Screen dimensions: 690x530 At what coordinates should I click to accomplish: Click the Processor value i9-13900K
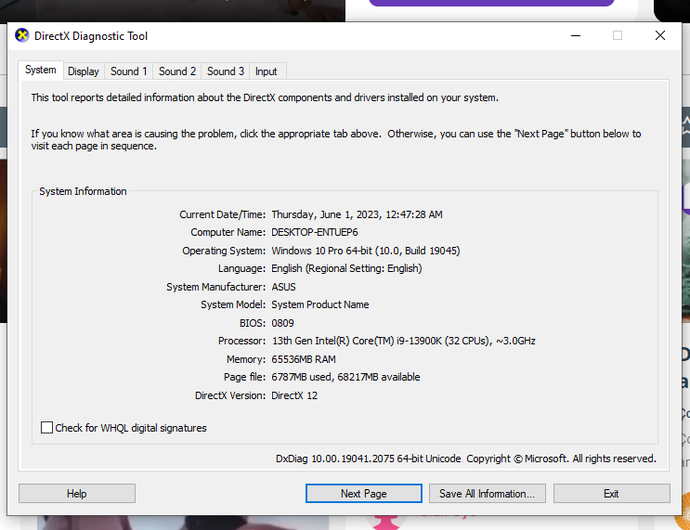pyautogui.click(x=403, y=341)
